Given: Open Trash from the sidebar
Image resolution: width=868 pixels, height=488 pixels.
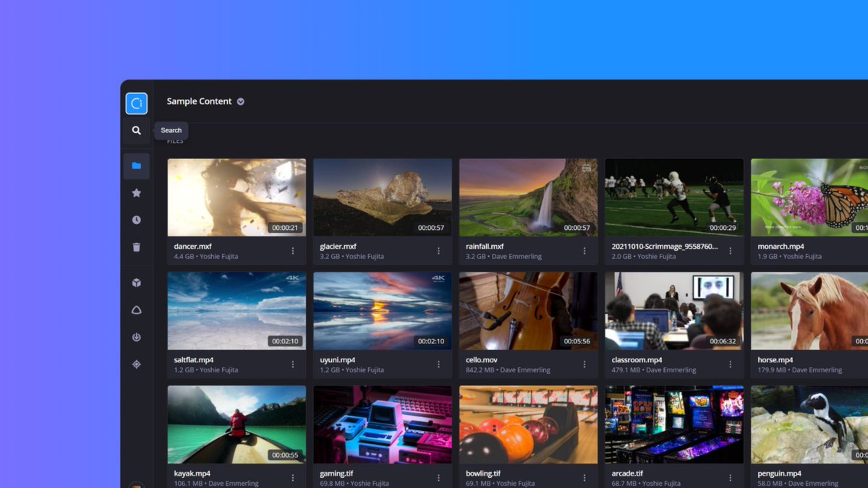Looking at the screenshot, I should (x=136, y=247).
